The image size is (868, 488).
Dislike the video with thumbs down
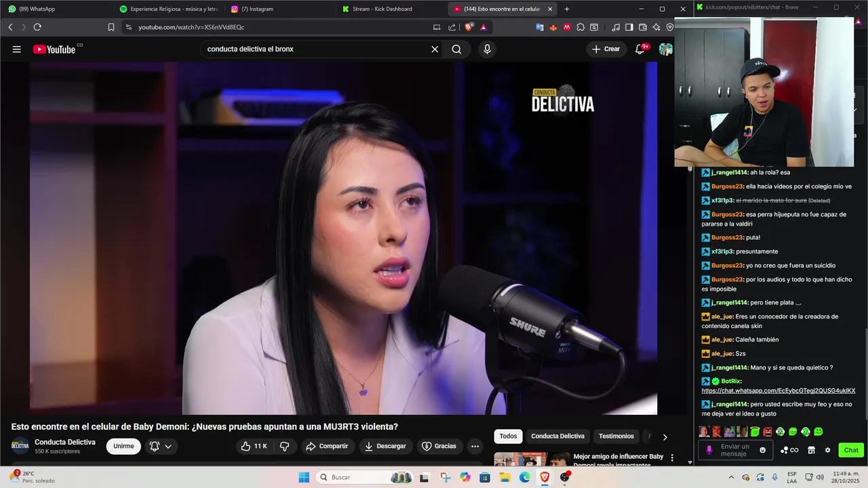[285, 446]
